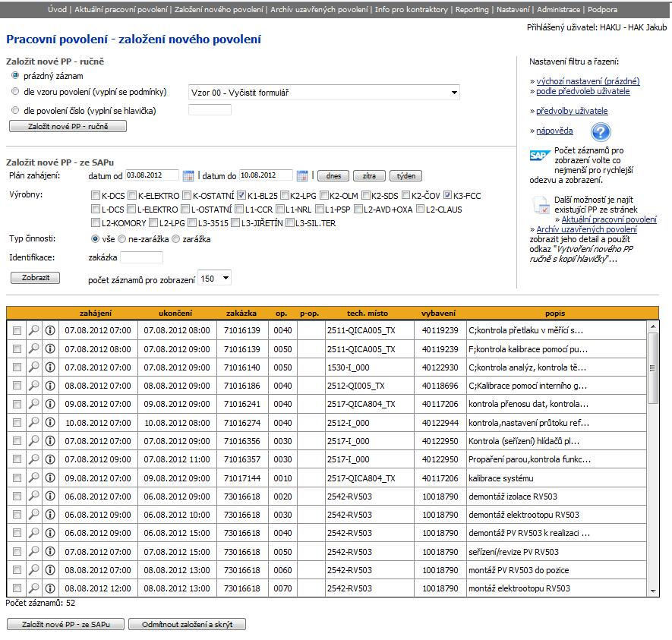Click table scrollbar up arrow
Image resolution: width=672 pixels, height=640 pixels.
pos(653,326)
